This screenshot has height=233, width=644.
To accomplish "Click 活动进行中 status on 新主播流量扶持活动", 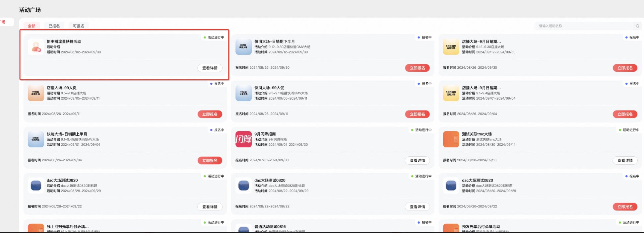I will [x=214, y=38].
